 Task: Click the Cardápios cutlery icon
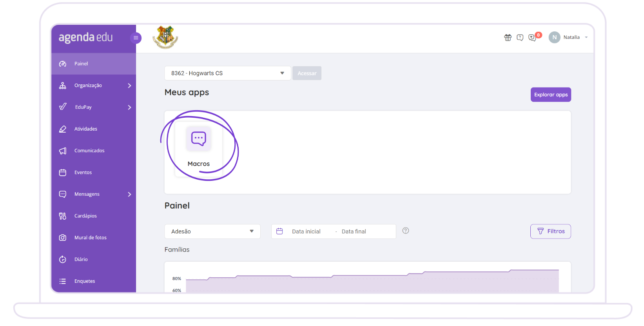point(63,216)
